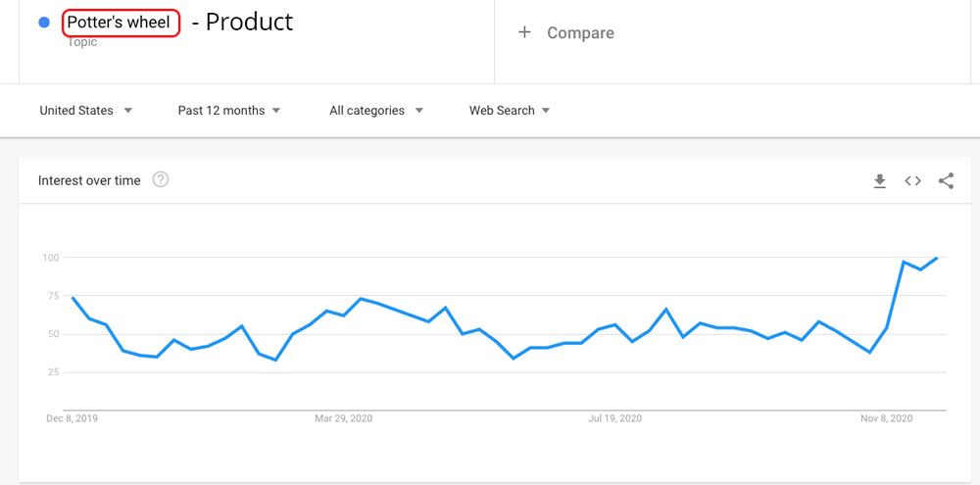Select the Jul 19, 2020 axis label

(x=615, y=418)
